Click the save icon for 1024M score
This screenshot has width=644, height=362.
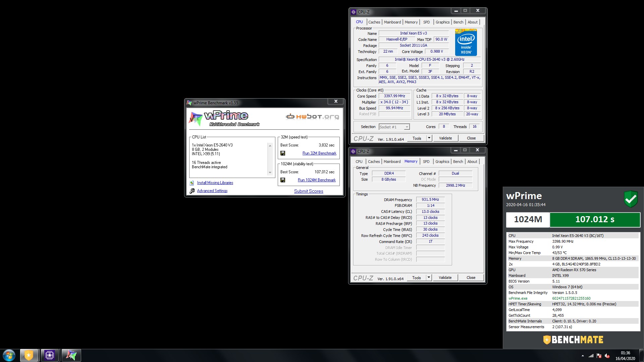[x=283, y=180]
